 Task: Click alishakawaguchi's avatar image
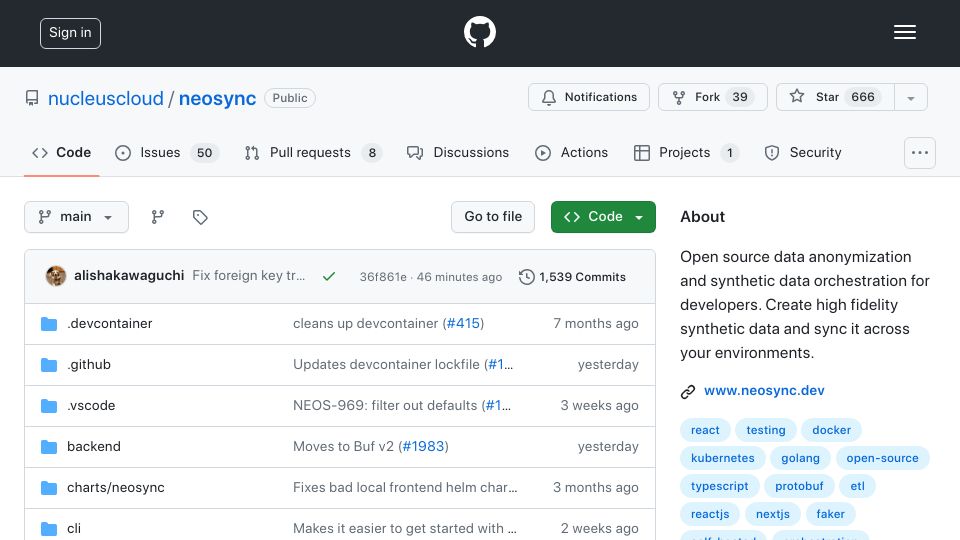click(56, 276)
